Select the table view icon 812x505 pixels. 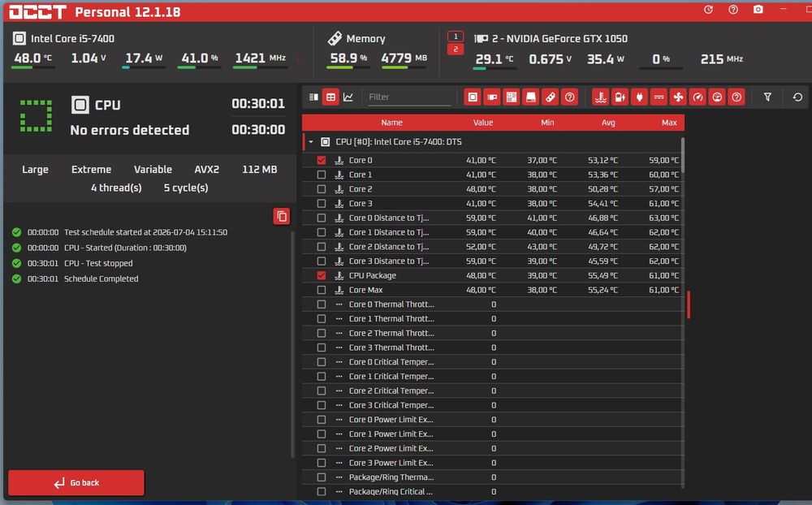pos(330,97)
